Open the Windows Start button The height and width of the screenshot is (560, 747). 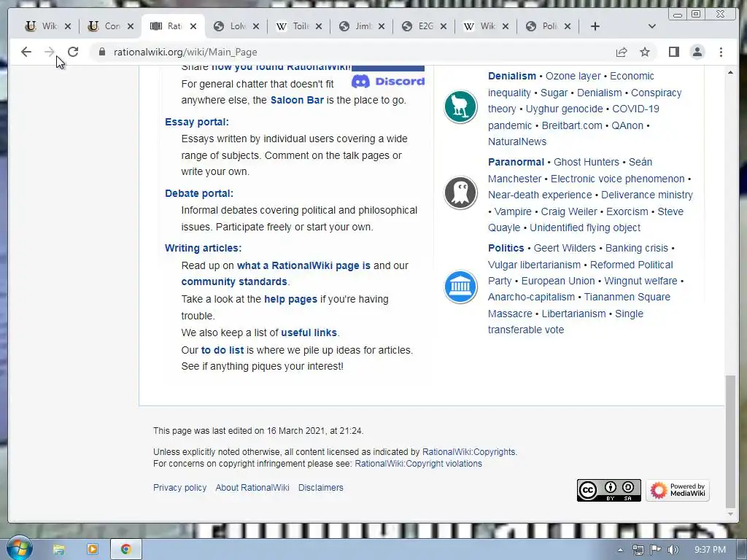[x=20, y=548]
